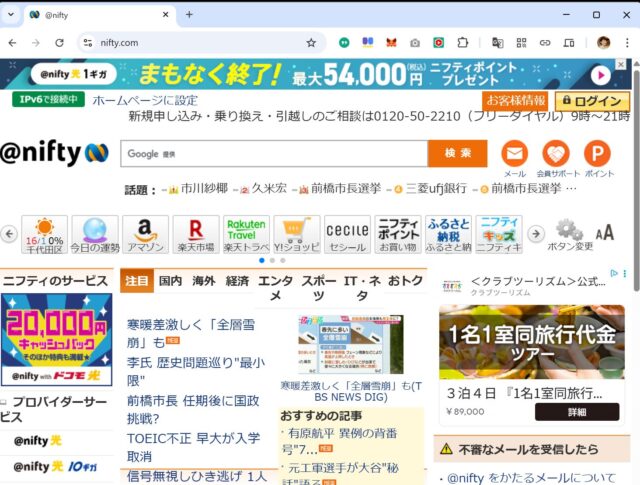The height and width of the screenshot is (485, 640).
Task: Bookmark this page with the star icon
Action: (x=311, y=43)
